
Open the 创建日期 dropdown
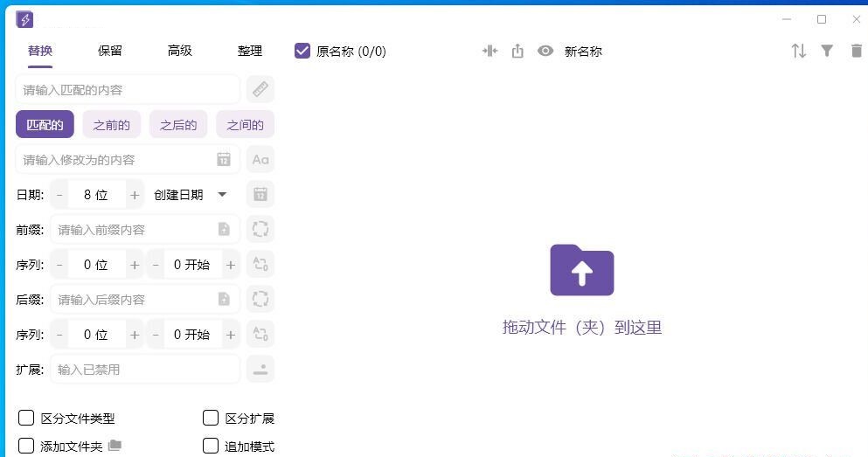pyautogui.click(x=191, y=194)
